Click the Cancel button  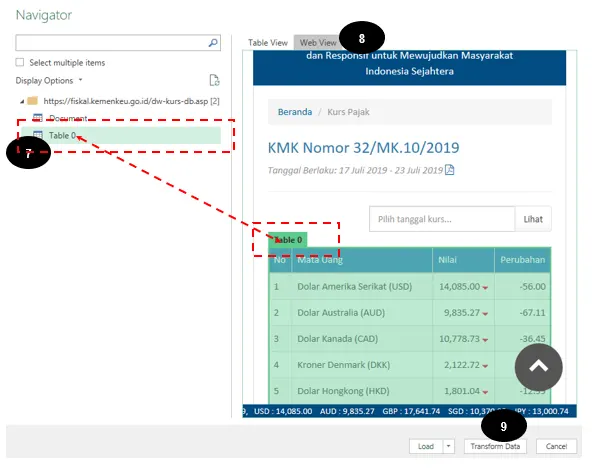tap(556, 446)
